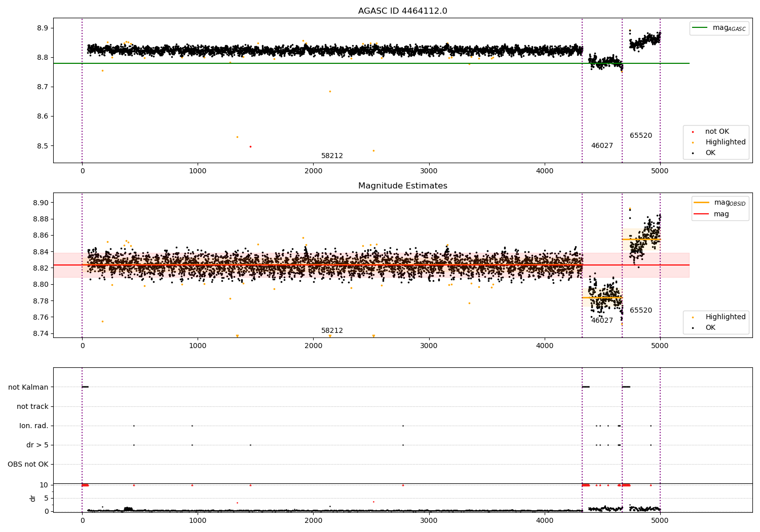Click the 1000 x-tick under the bottom plot
Viewport: 760px width, 532px height.
pos(198,521)
